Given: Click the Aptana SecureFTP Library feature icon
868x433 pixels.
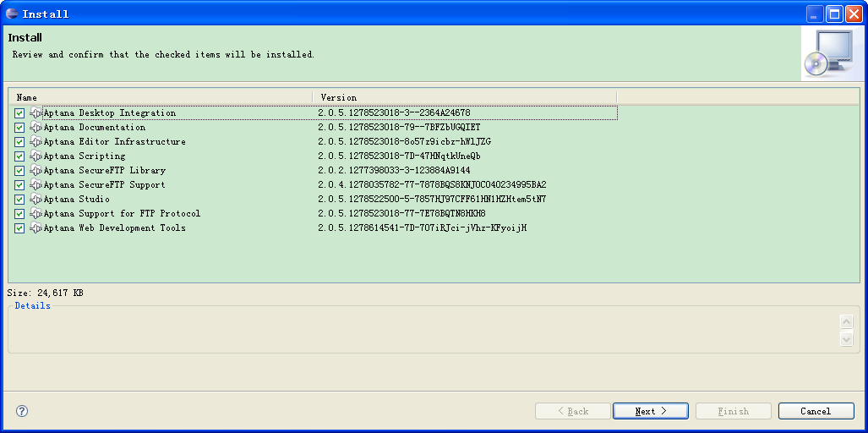Looking at the screenshot, I should 36,171.
